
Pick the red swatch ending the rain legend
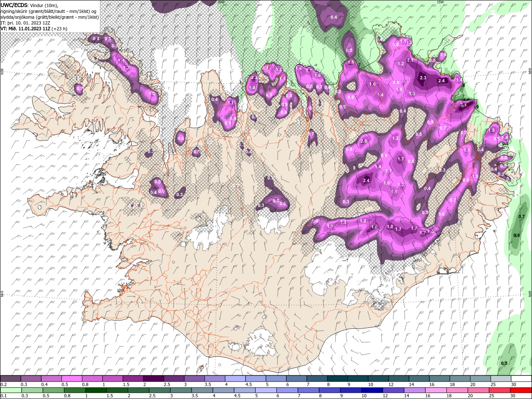521,390
